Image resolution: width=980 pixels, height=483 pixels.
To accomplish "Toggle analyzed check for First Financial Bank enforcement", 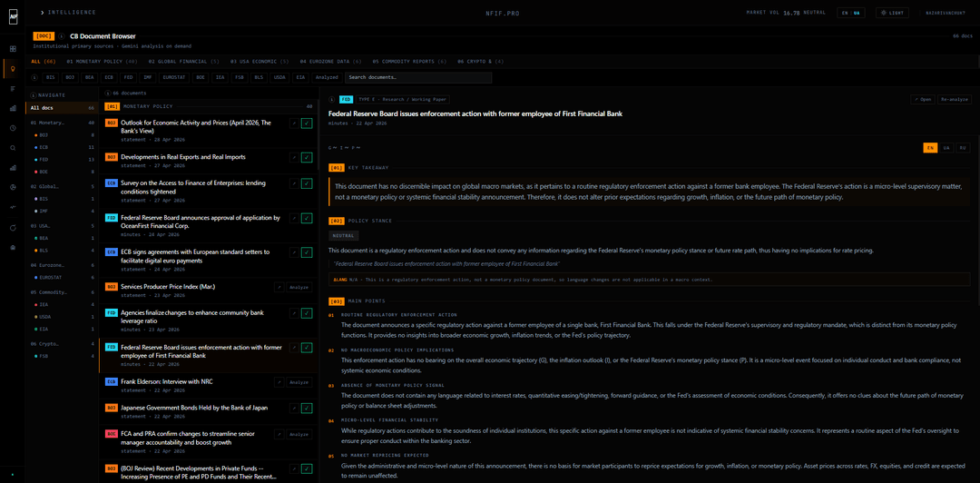I will (307, 347).
